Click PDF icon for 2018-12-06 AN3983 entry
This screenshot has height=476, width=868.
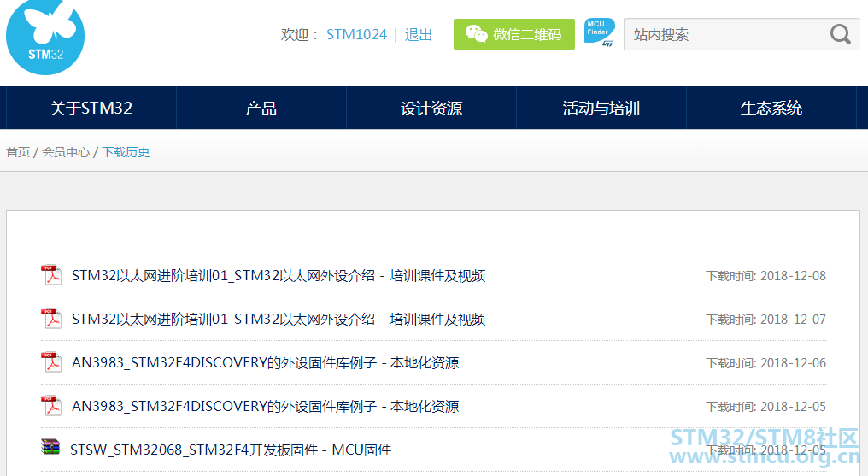coord(51,362)
